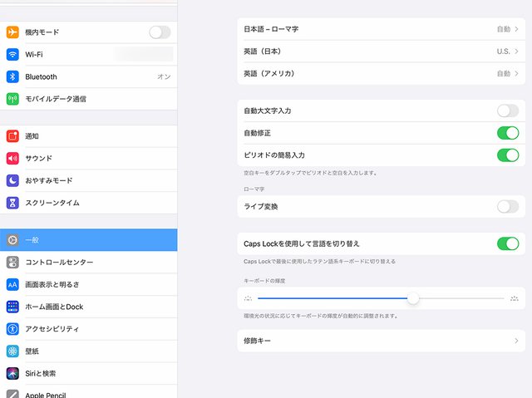Select the スクリーンタイム hourglass icon
The width and height of the screenshot is (532, 398).
pos(12,203)
